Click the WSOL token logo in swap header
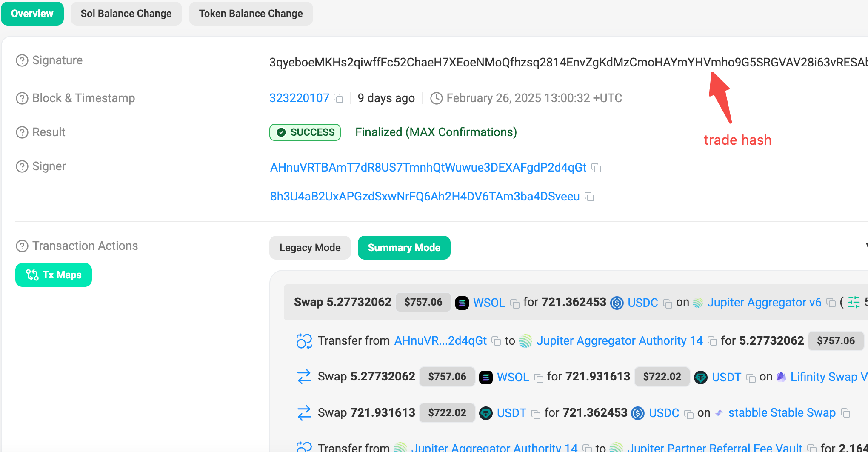The height and width of the screenshot is (452, 868). (x=462, y=303)
